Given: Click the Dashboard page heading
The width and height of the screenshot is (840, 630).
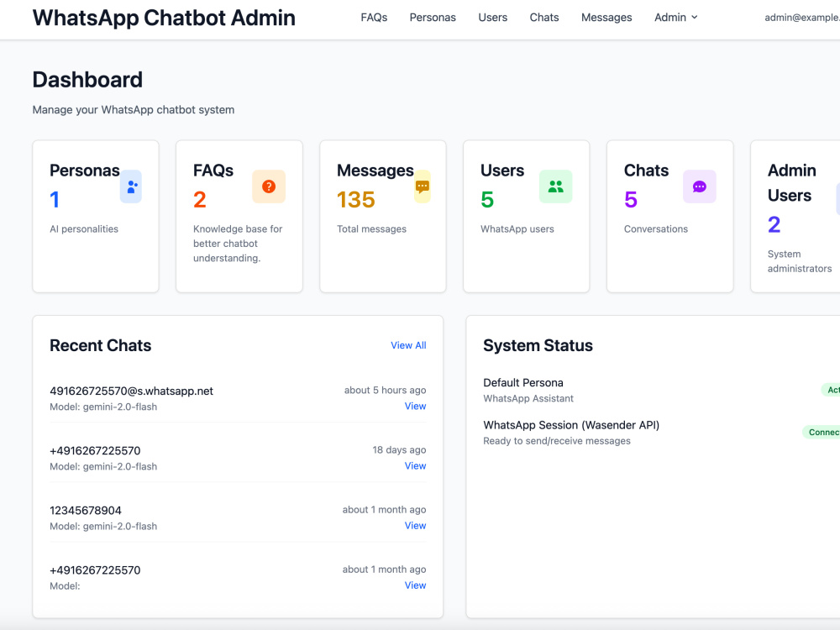Looking at the screenshot, I should [87, 80].
